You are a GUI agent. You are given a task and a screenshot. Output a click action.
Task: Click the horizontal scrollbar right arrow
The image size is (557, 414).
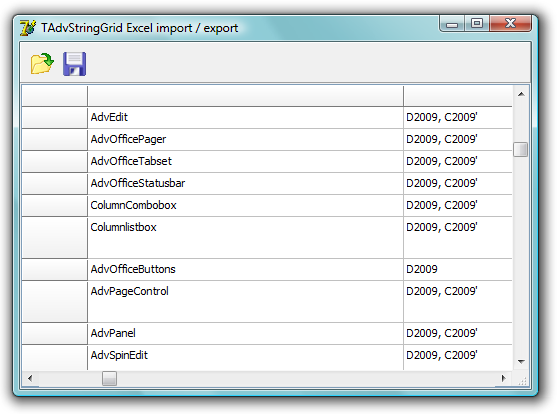[503, 378]
